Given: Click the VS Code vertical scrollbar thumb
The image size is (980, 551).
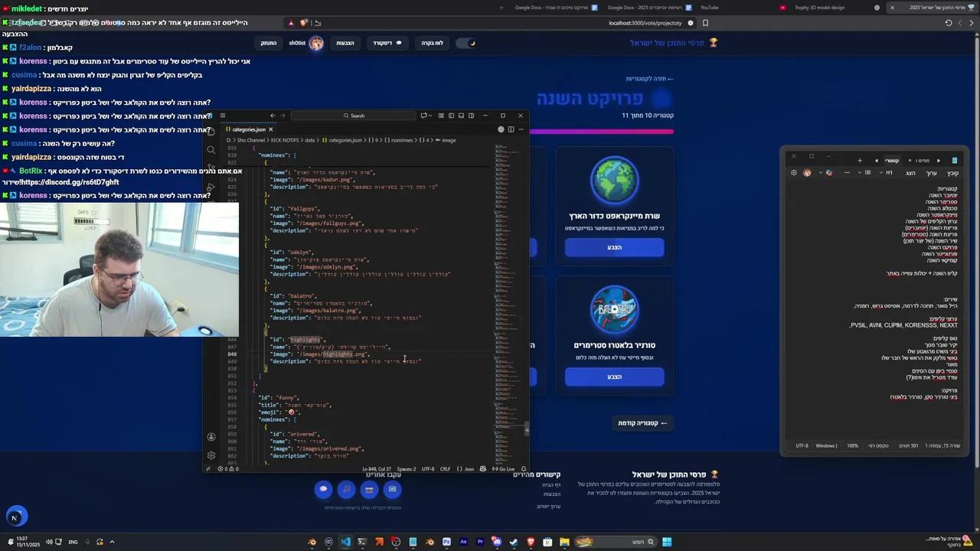Looking at the screenshot, I should (527, 429).
